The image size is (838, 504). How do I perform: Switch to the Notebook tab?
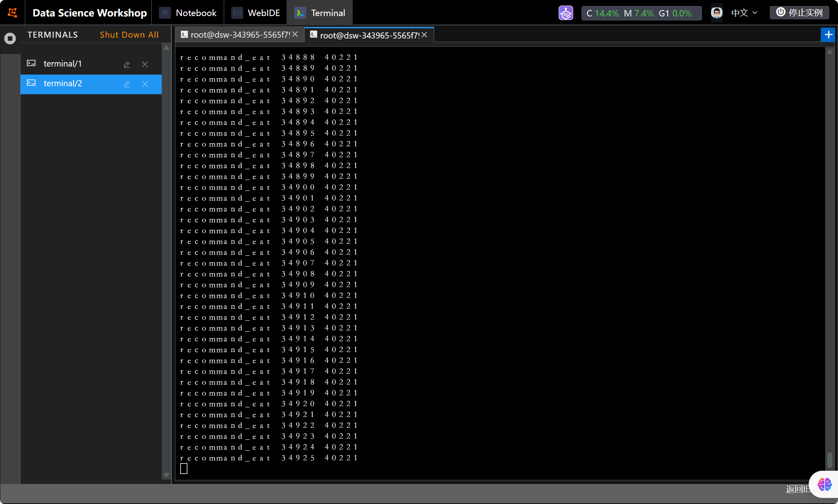pos(188,13)
